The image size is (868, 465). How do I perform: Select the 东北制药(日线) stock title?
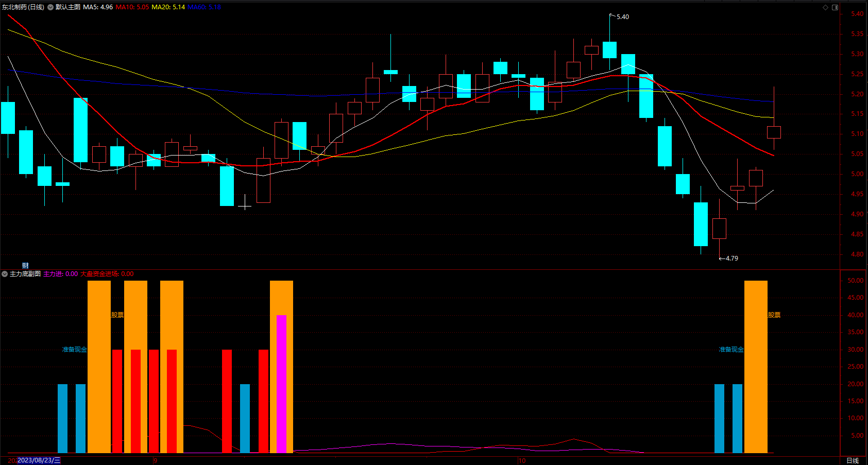coord(23,7)
